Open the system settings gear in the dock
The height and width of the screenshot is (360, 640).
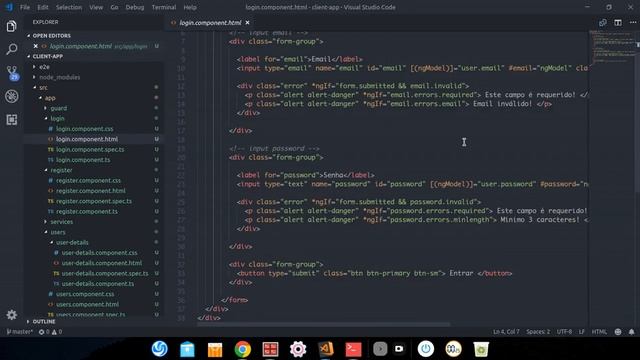pyautogui.click(x=298, y=349)
